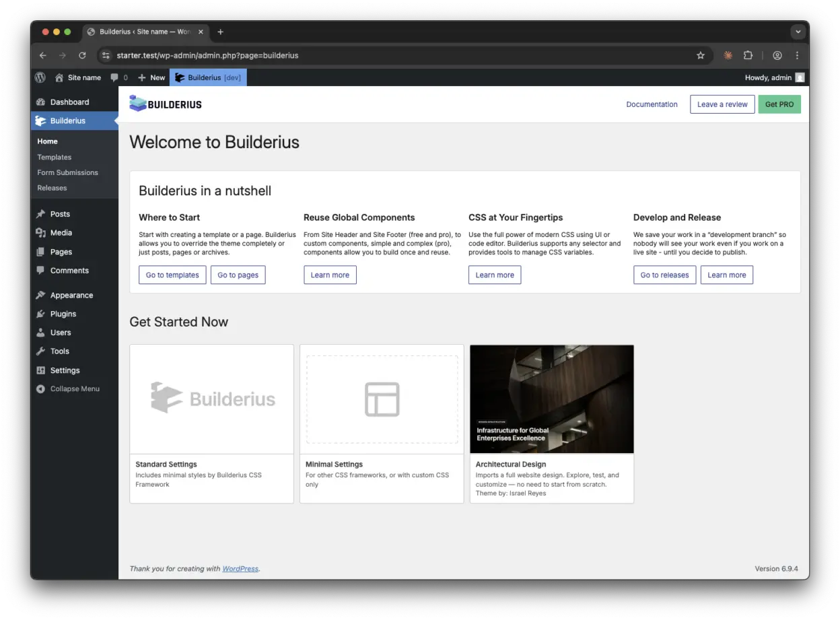
Task: Click the back navigation arrow
Action: click(43, 55)
